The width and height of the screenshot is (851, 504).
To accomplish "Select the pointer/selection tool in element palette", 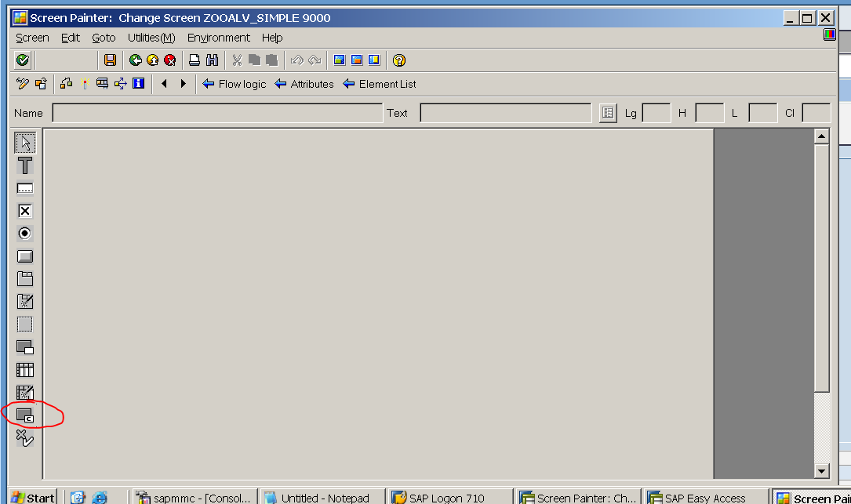I will [24, 142].
